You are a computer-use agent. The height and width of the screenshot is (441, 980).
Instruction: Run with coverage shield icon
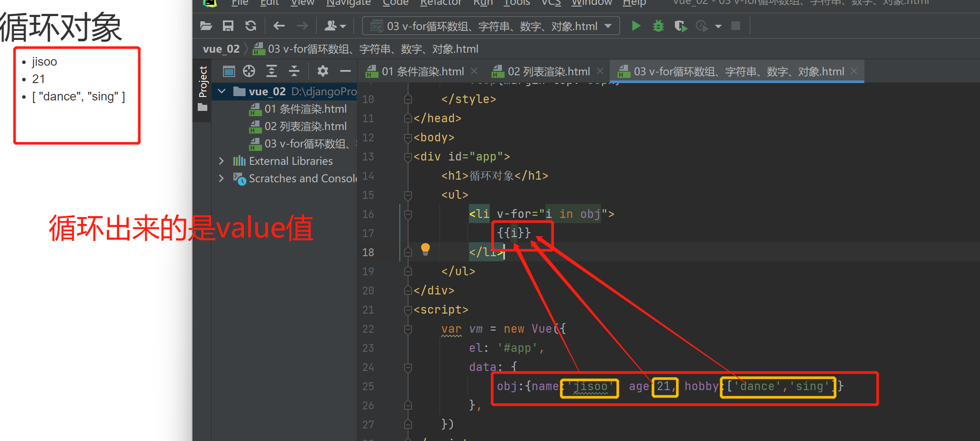681,27
